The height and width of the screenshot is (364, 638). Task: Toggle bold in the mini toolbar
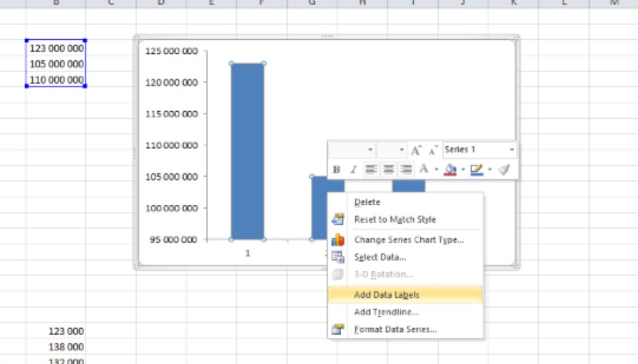[x=336, y=169]
